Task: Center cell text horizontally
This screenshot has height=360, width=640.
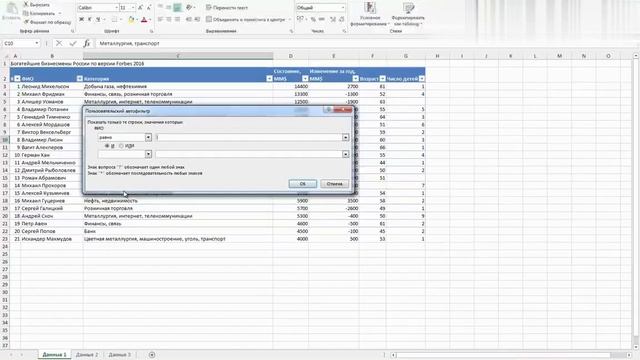Action: tap(169, 19)
